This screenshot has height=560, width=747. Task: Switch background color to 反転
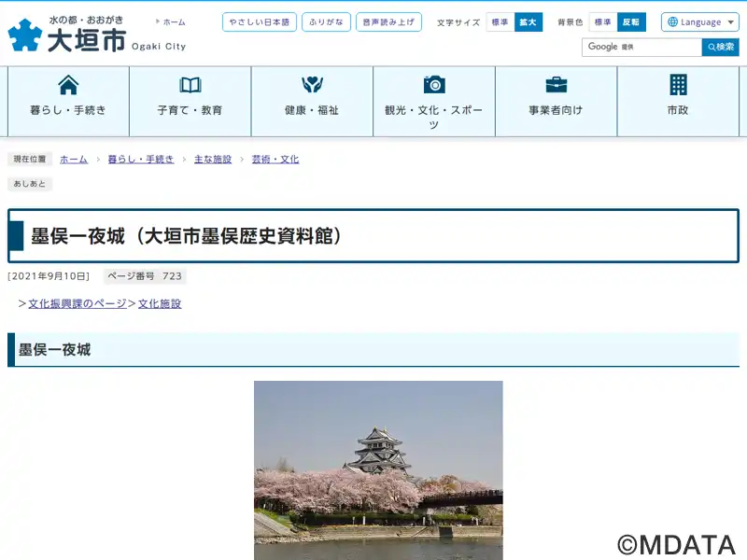[631, 21]
